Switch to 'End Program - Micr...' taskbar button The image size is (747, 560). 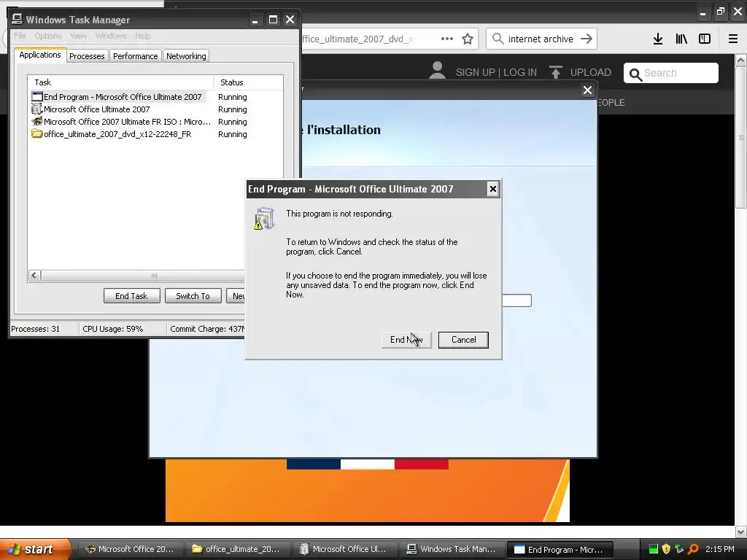click(x=558, y=550)
